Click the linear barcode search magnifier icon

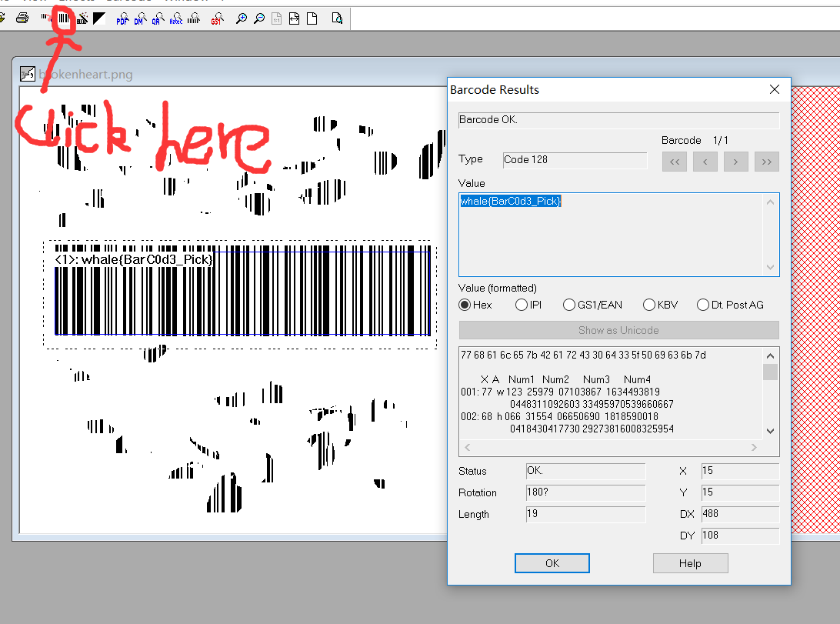(194, 18)
